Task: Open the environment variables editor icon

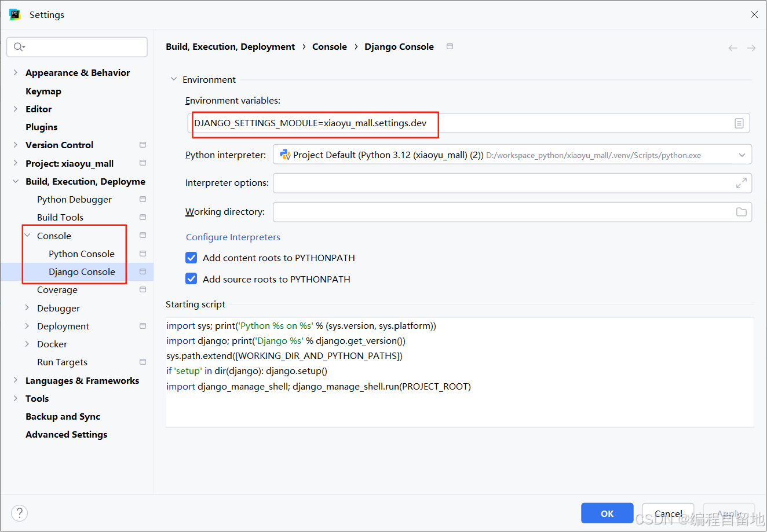Action: click(x=739, y=123)
